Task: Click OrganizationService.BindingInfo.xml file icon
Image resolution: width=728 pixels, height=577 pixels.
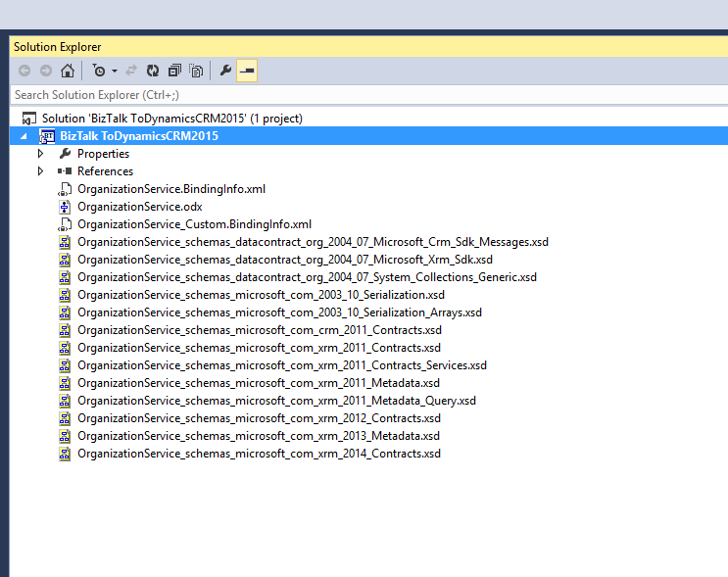Action: click(x=65, y=189)
